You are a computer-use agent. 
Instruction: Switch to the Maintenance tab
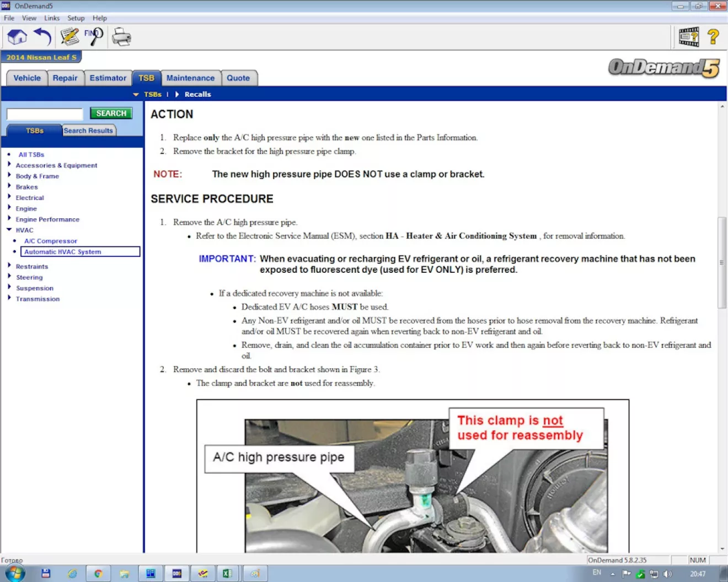pos(190,78)
